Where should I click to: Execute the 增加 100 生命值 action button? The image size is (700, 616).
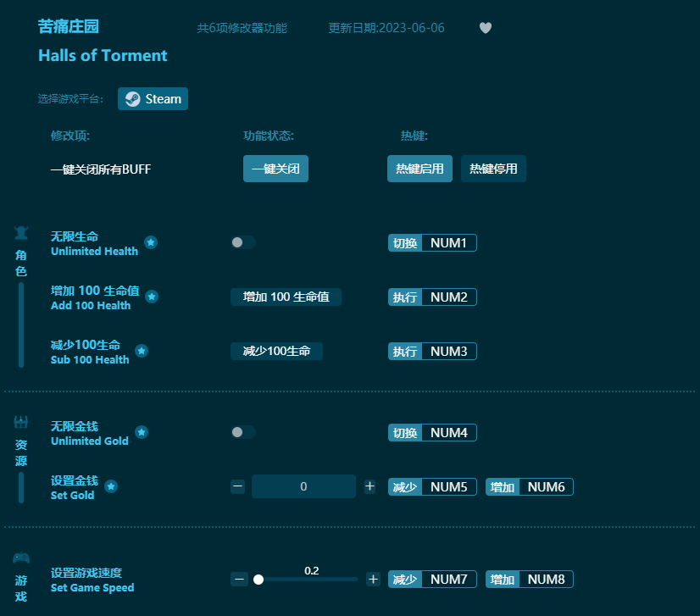click(286, 297)
